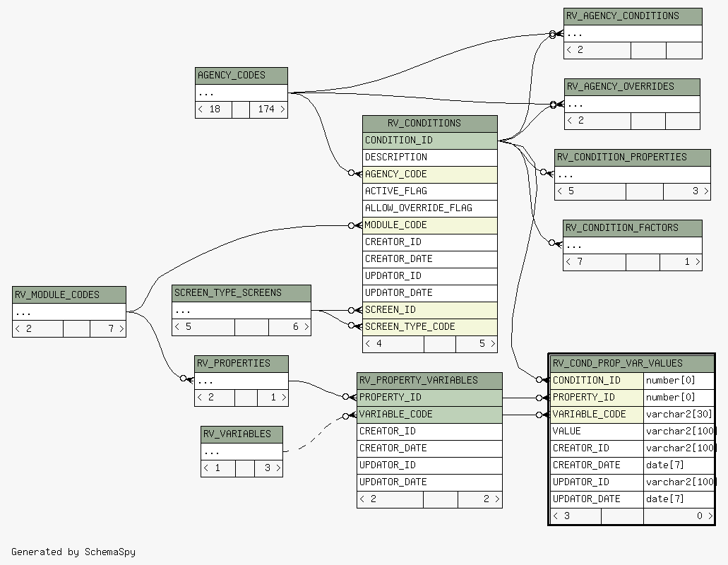Click the varchar2[30] type of VARIABLE_CODE
The width and height of the screenshot is (728, 565).
pos(679,415)
